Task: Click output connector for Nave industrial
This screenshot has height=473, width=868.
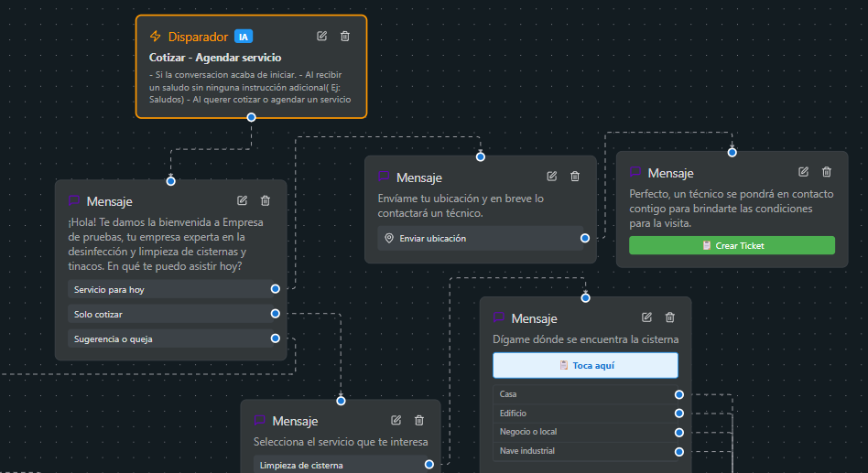Action: click(679, 452)
